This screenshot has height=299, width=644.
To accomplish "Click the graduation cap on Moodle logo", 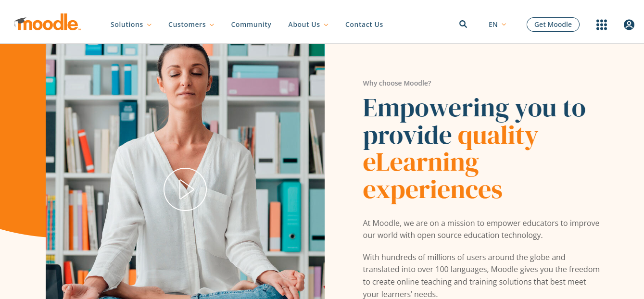I will click(x=20, y=22).
